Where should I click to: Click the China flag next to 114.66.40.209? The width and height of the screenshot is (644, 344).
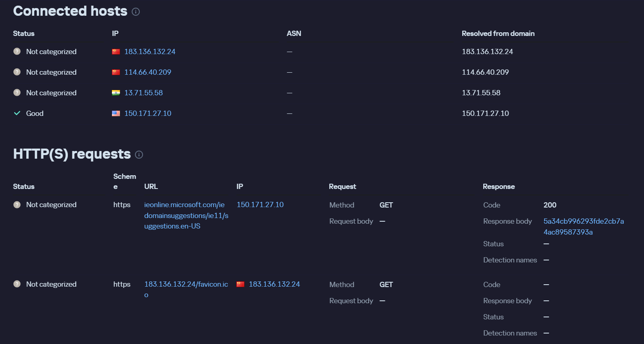pos(116,72)
